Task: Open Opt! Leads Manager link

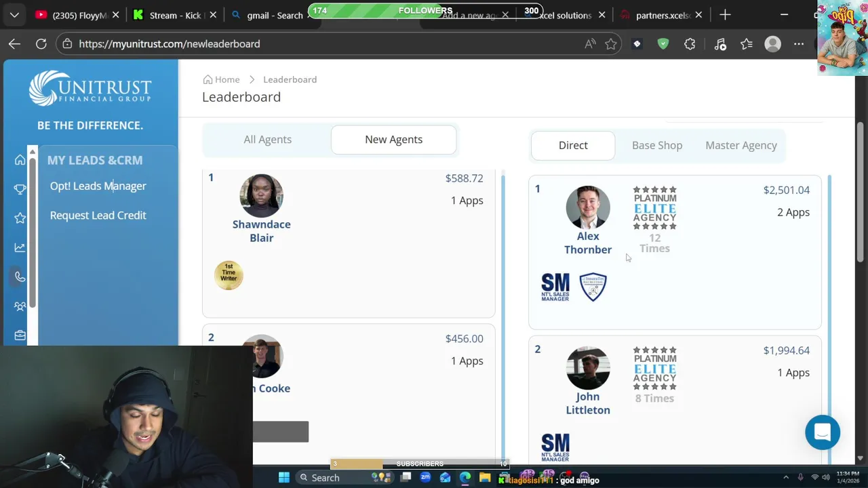Action: coord(98,186)
